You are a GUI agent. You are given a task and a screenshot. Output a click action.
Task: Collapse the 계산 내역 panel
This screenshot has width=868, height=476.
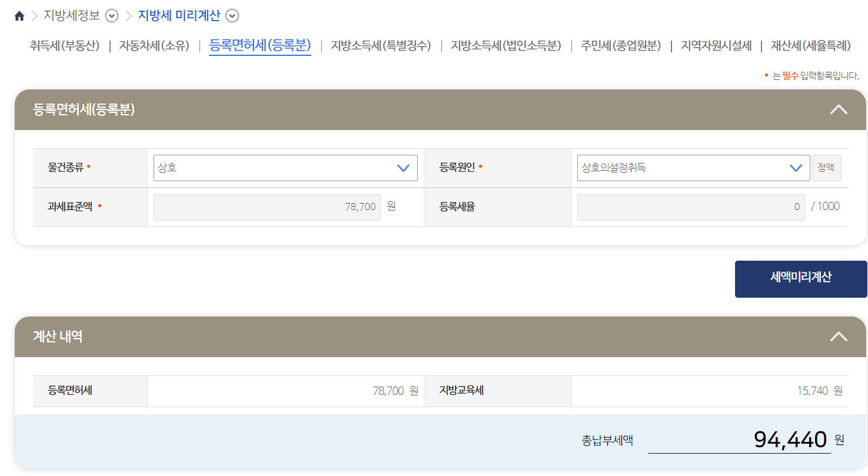(839, 337)
